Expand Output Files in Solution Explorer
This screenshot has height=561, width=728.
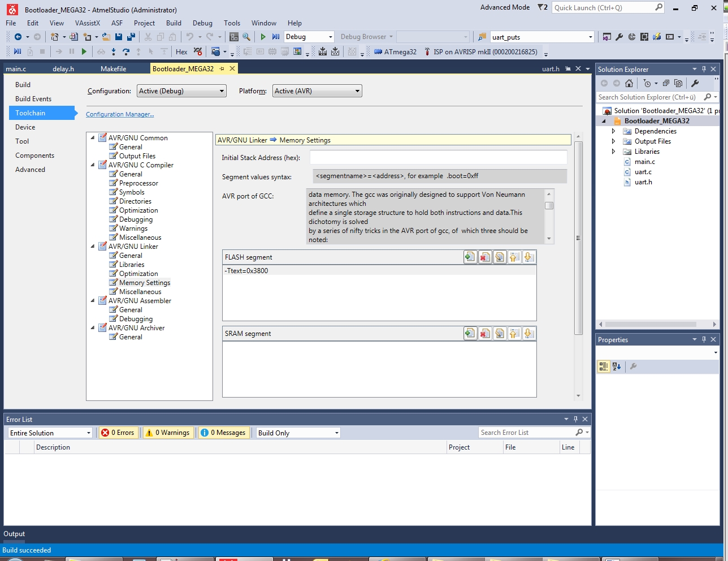613,141
